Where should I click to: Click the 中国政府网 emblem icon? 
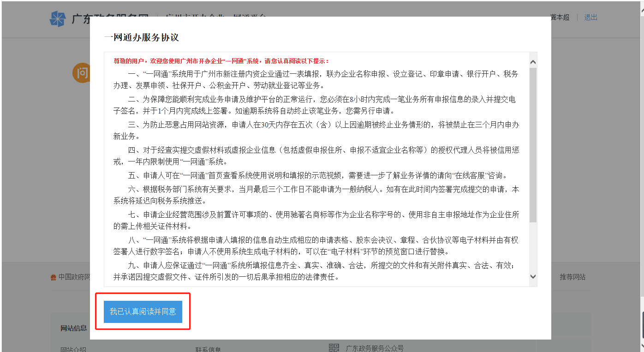[x=54, y=277]
